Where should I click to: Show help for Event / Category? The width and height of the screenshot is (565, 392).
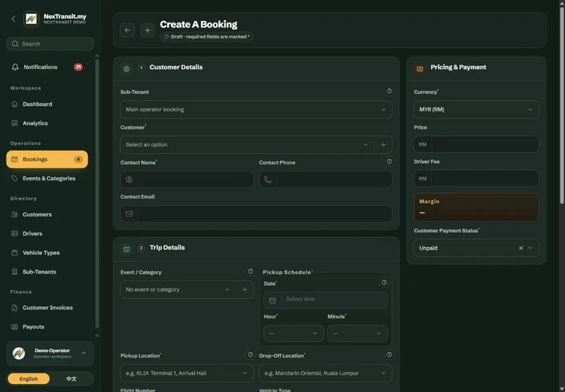click(250, 271)
